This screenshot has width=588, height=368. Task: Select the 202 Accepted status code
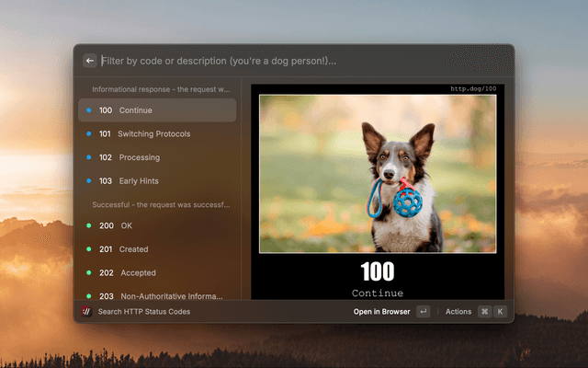(x=156, y=273)
